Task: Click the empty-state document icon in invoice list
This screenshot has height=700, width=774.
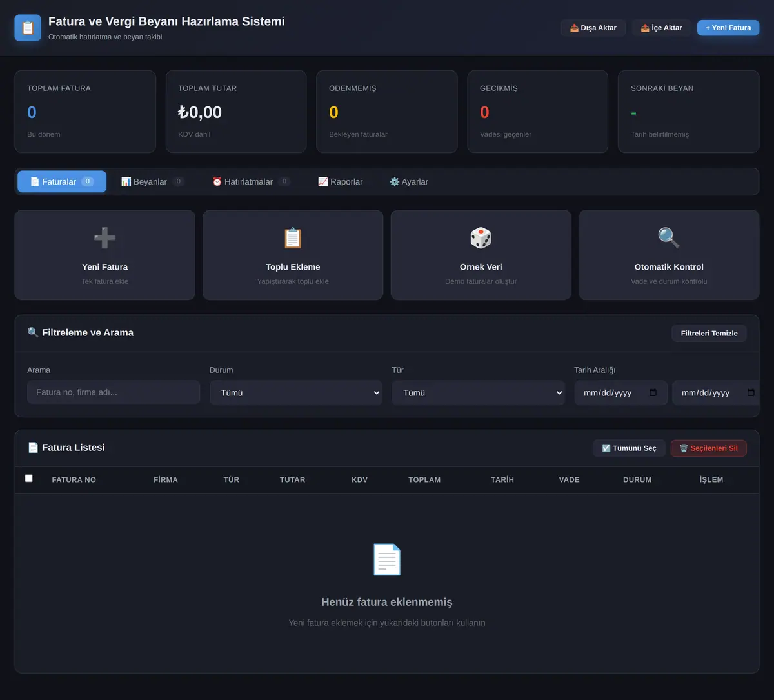Action: point(387,559)
